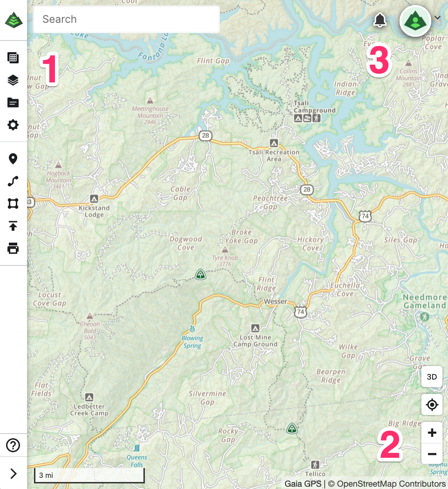448x489 pixels.
Task: Zoom out with the minus button
Action: pos(432,454)
